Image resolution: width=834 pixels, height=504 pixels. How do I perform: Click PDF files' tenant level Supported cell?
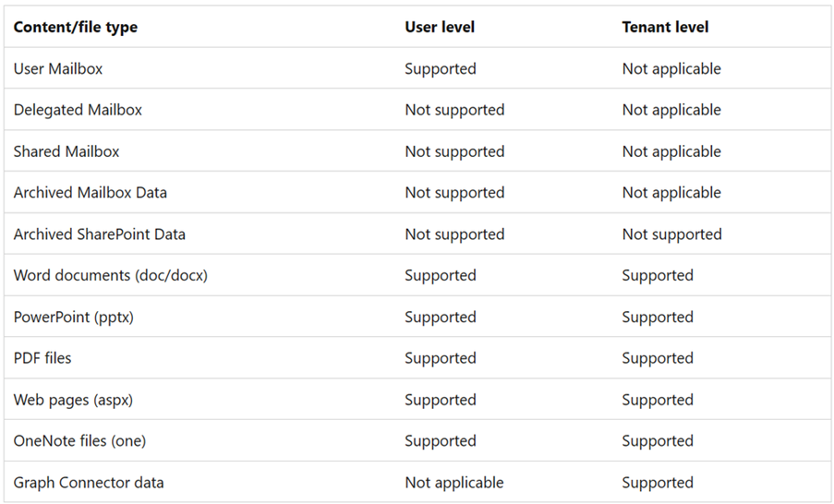pyautogui.click(x=658, y=358)
